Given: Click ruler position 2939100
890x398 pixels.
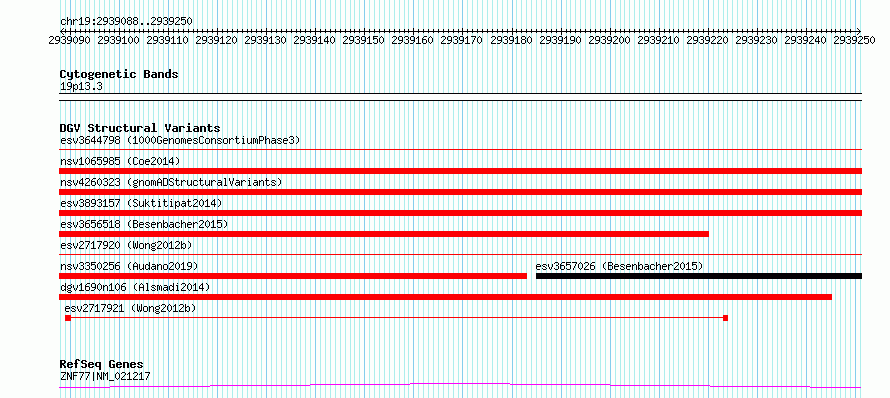Looking at the screenshot, I should pyautogui.click(x=119, y=40).
